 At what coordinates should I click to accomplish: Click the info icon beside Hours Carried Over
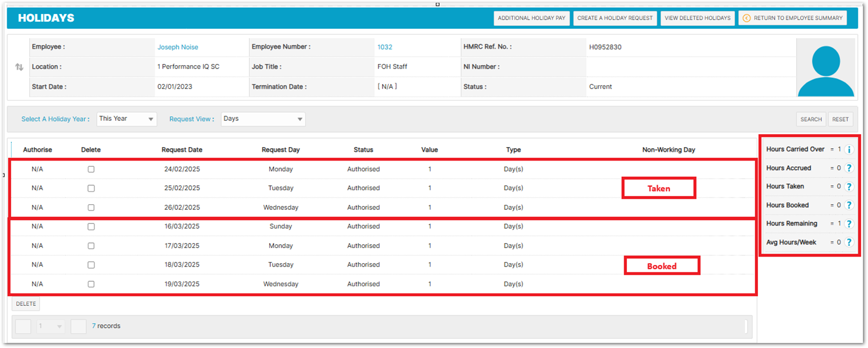(849, 150)
